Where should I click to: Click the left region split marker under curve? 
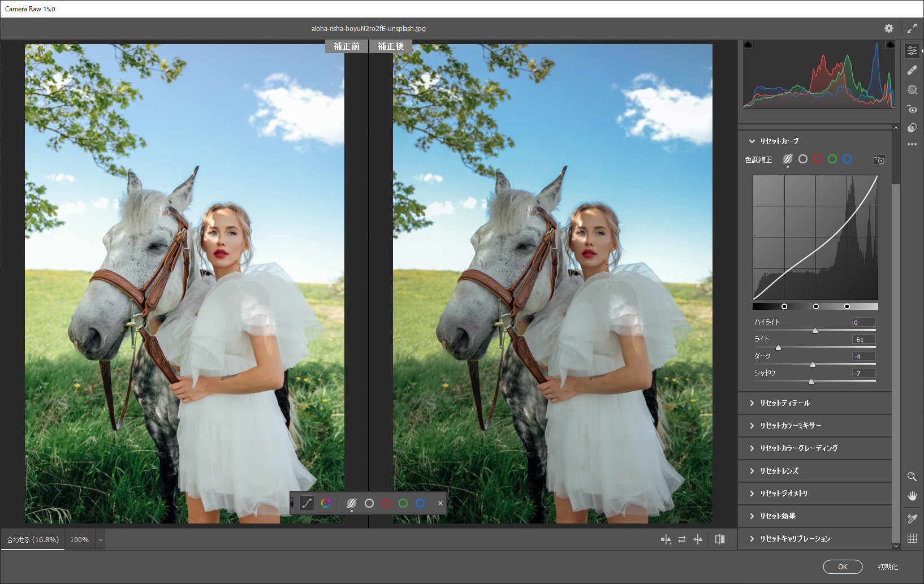tap(784, 306)
